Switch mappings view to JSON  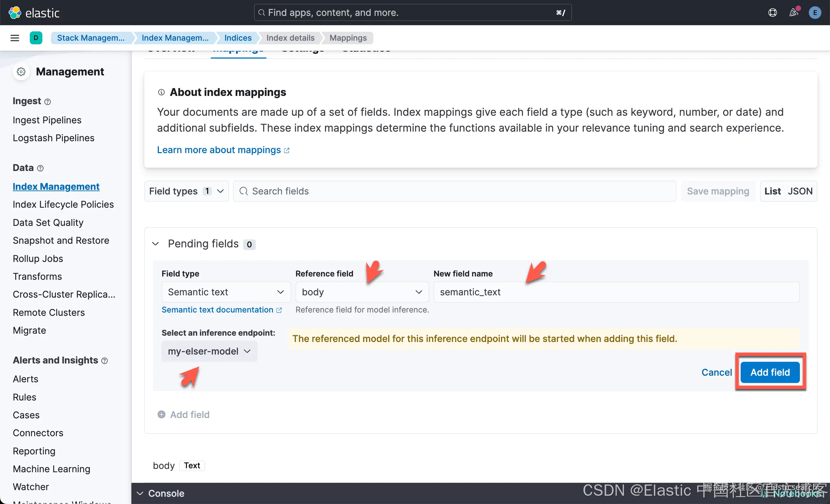tap(800, 191)
